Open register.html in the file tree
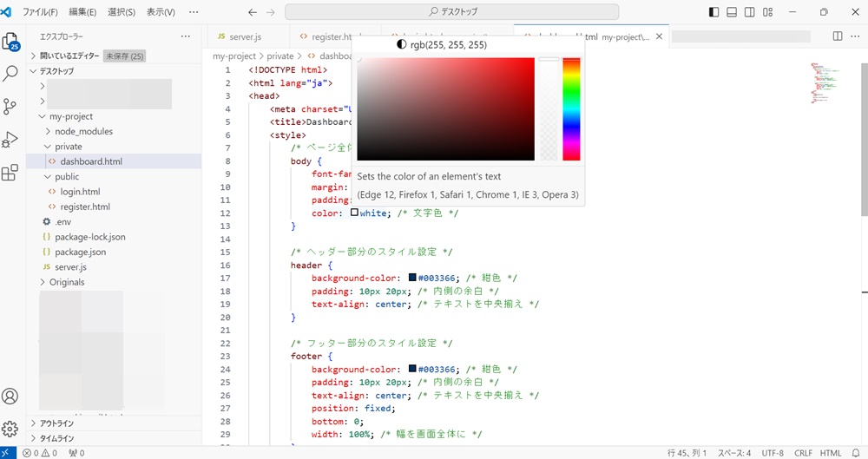Viewport: 868px width, 459px height. 114,207
